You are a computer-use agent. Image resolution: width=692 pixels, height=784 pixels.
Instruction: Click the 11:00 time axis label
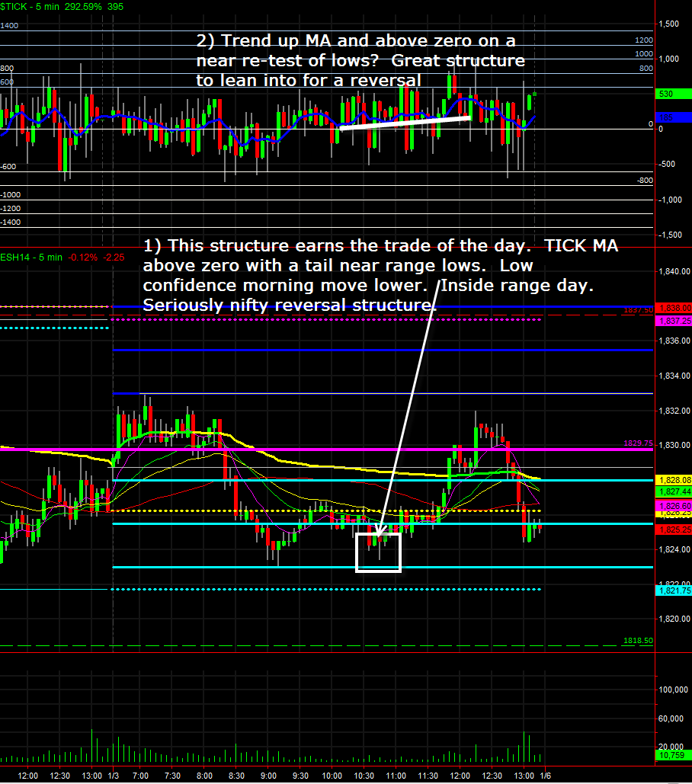point(396,776)
